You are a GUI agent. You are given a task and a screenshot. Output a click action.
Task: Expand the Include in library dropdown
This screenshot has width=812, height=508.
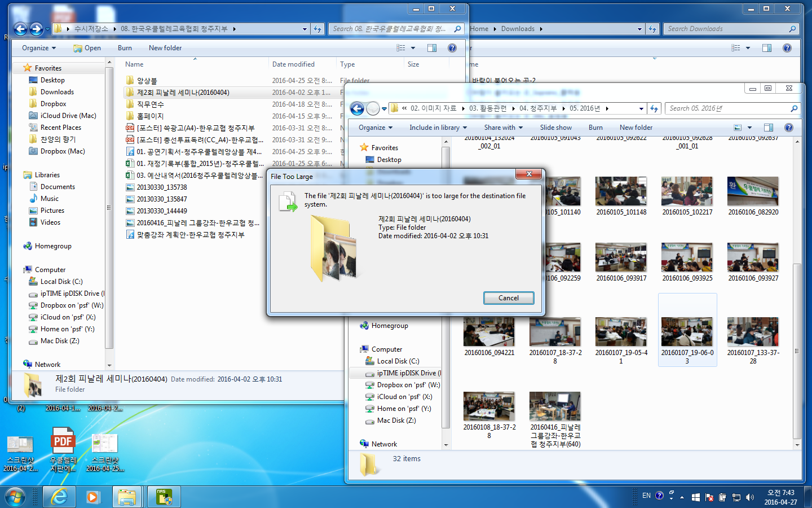click(438, 128)
